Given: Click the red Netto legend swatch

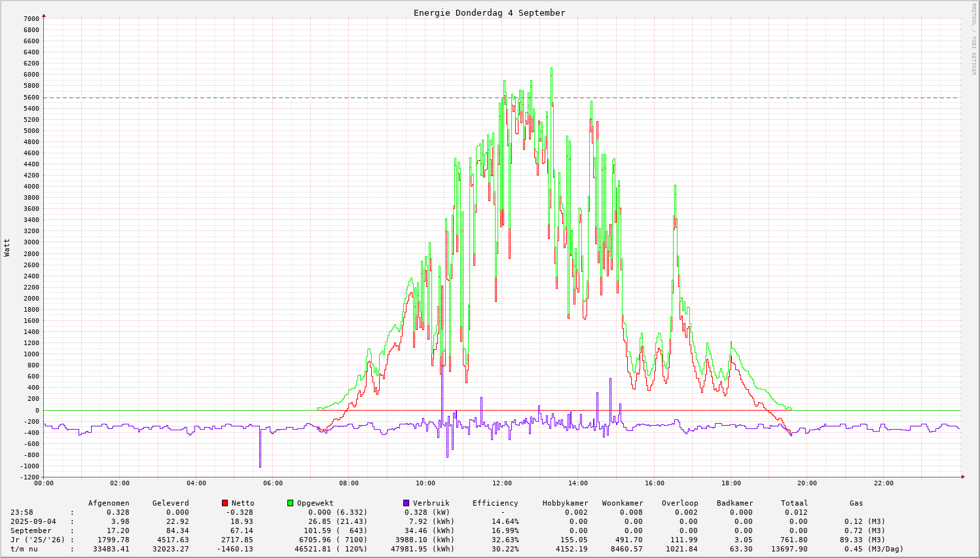Looking at the screenshot, I should pos(225,503).
